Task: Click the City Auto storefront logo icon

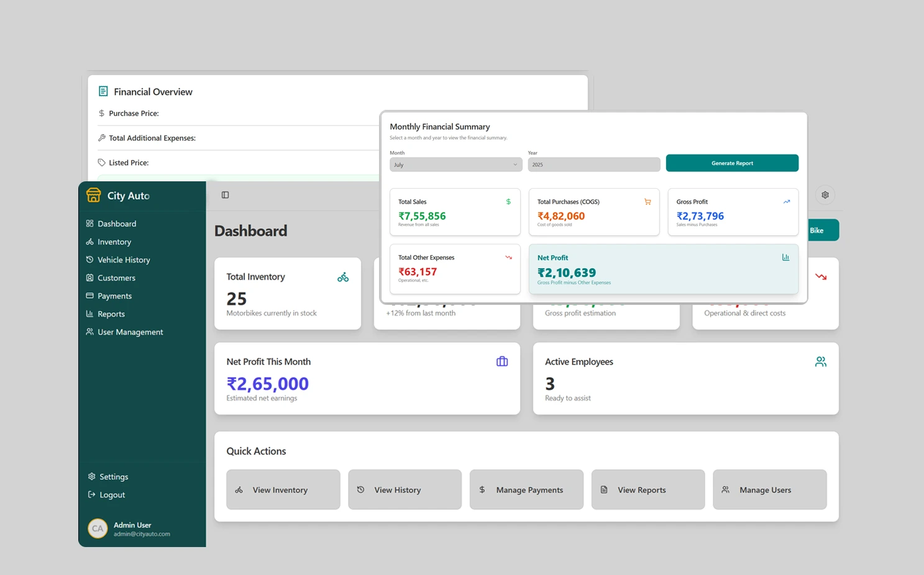Action: (93, 195)
